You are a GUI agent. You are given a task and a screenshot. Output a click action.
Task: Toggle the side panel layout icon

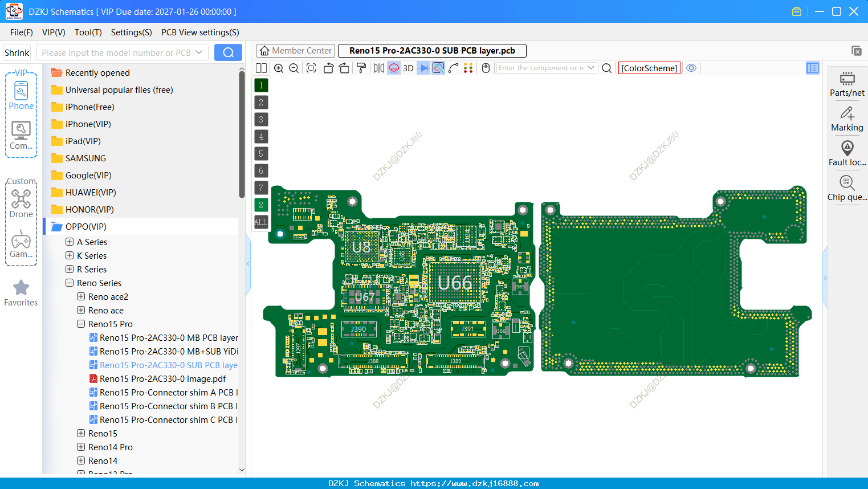813,68
